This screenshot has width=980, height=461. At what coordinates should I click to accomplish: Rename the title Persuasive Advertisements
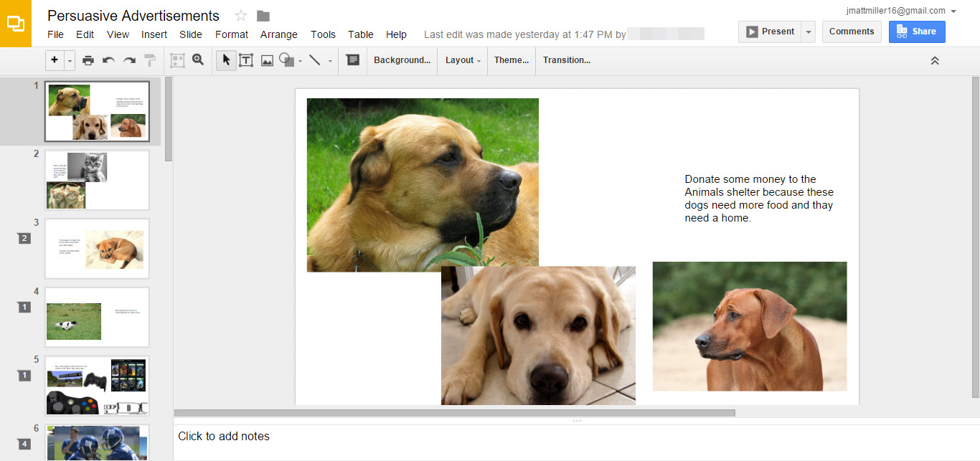click(133, 16)
